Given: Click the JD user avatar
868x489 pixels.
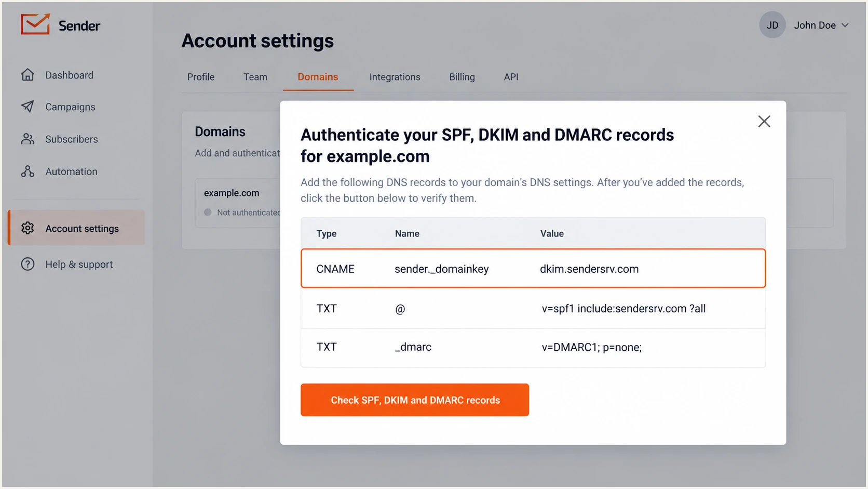Looking at the screenshot, I should pyautogui.click(x=772, y=25).
